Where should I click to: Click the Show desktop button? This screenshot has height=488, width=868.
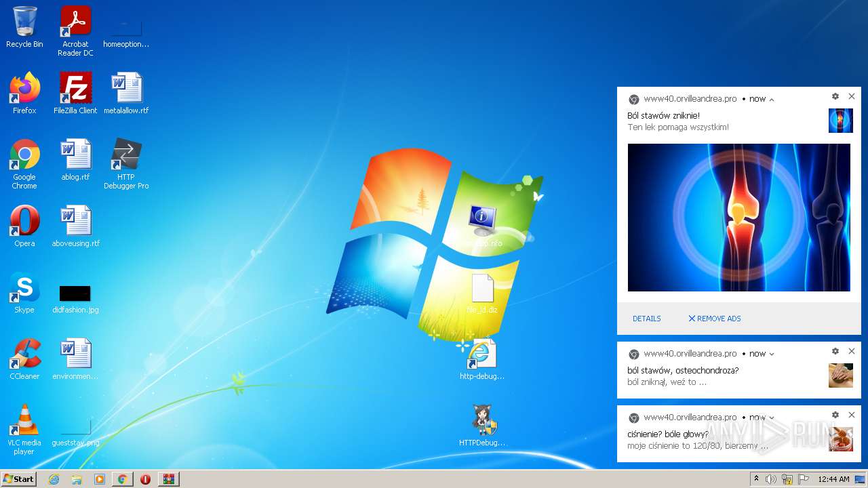[860, 479]
